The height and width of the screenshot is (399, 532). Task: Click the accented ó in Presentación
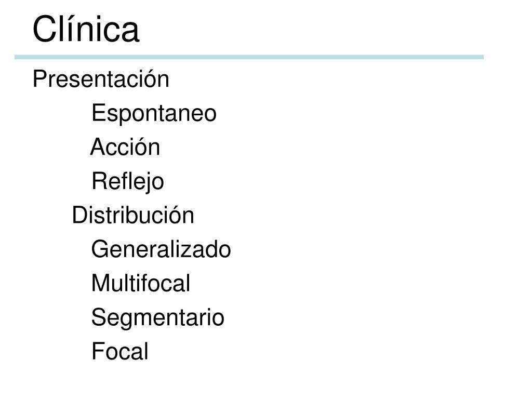pyautogui.click(x=150, y=80)
